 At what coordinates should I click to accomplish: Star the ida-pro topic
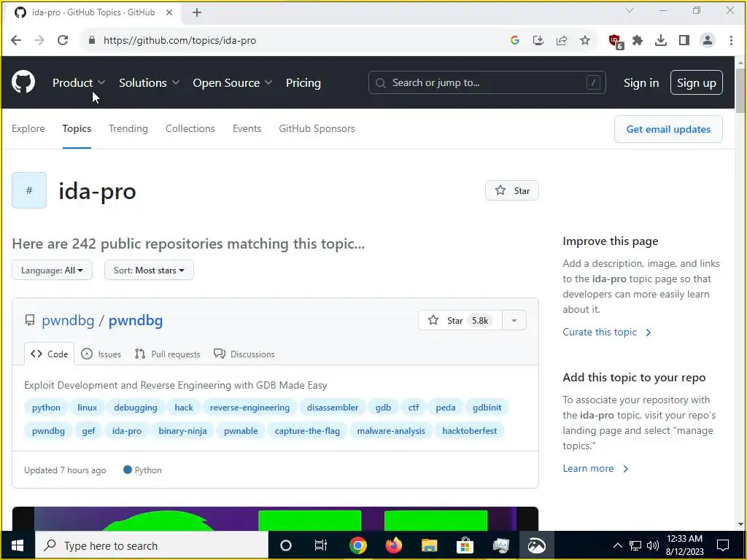click(512, 190)
